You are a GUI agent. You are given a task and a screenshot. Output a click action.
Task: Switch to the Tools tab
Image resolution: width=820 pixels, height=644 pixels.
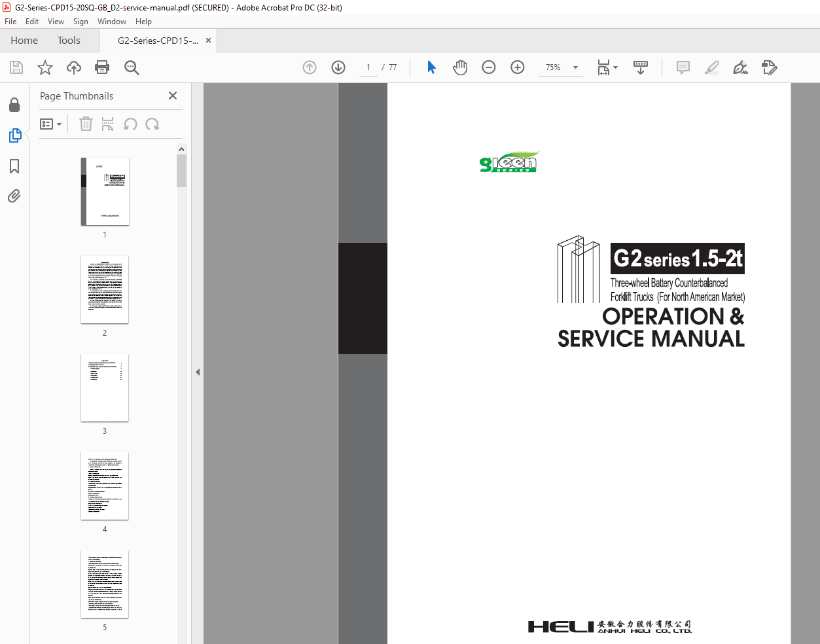point(69,41)
